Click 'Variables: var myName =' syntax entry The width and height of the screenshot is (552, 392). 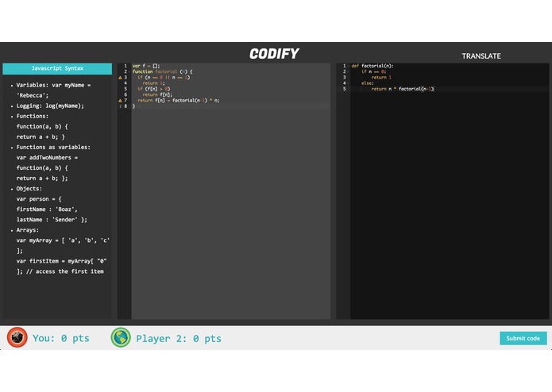(x=53, y=85)
